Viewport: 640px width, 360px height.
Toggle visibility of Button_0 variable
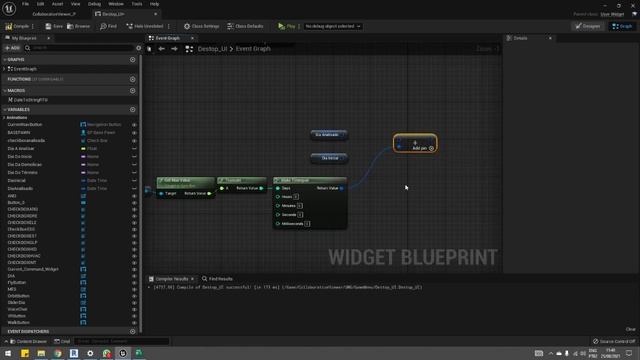(134, 202)
